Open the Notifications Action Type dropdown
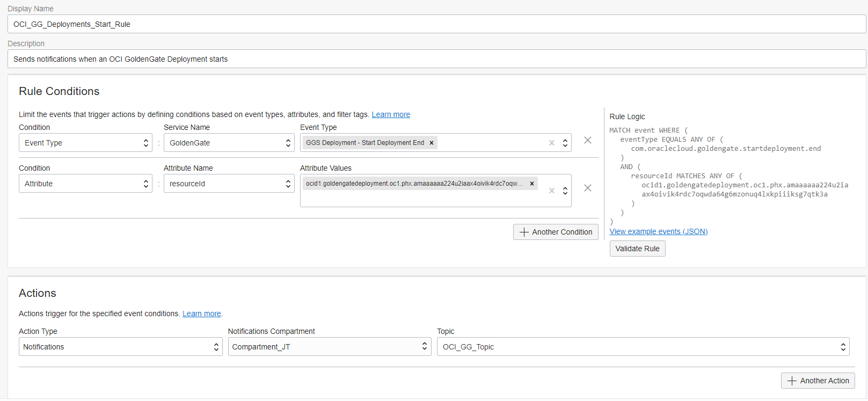 [x=120, y=347]
